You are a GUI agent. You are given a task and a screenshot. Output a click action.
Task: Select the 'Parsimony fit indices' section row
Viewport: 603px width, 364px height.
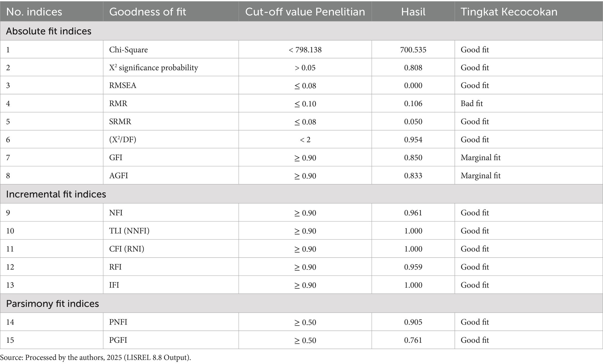[x=301, y=303]
